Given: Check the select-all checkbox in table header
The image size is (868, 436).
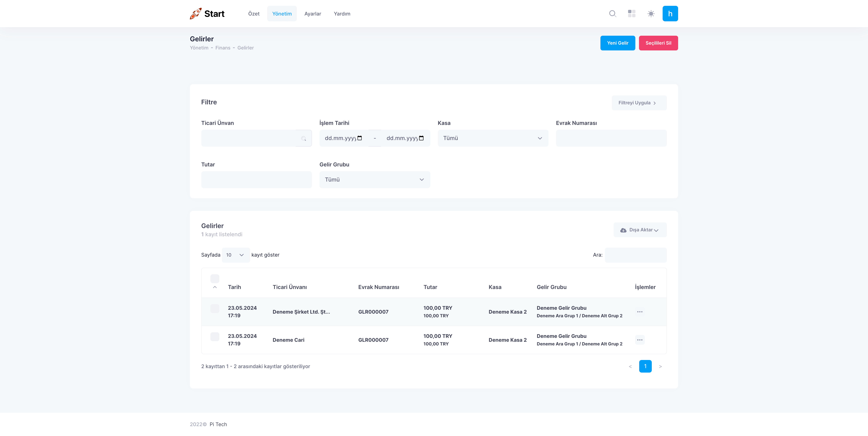Looking at the screenshot, I should click(215, 279).
